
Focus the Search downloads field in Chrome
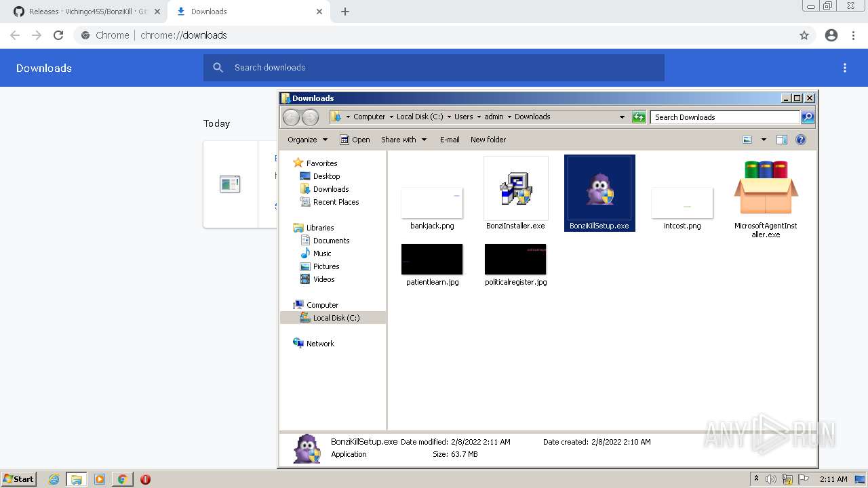click(x=434, y=68)
